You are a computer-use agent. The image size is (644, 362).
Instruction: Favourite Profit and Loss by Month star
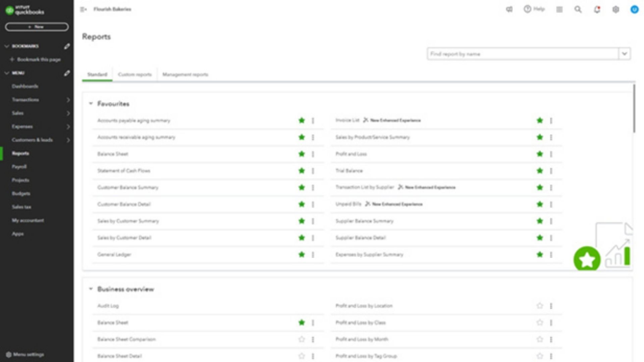(x=540, y=339)
